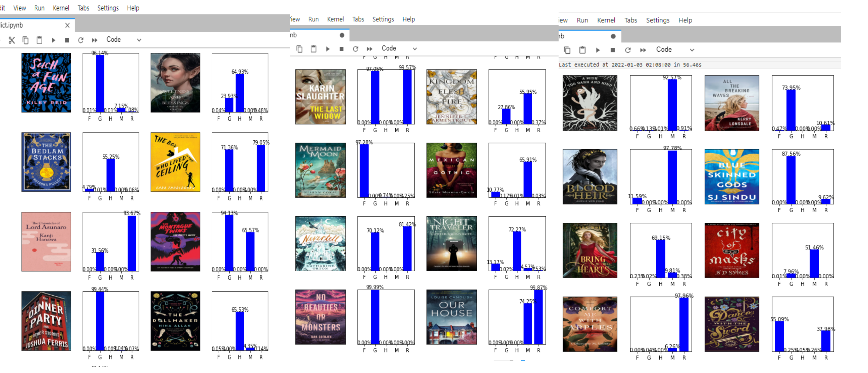Open Settings menu in right window
The width and height of the screenshot is (868, 373).
coord(658,20)
